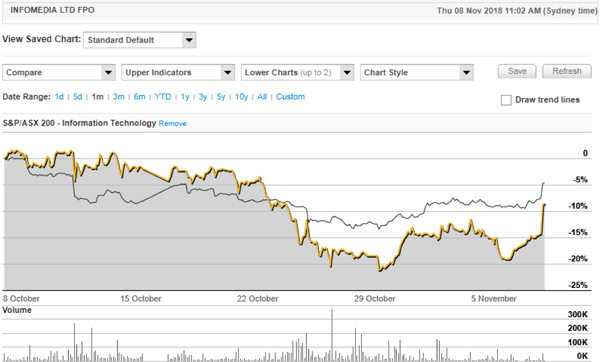Select the 10y date range
Viewport: 600px width, 362px height.
coord(241,97)
